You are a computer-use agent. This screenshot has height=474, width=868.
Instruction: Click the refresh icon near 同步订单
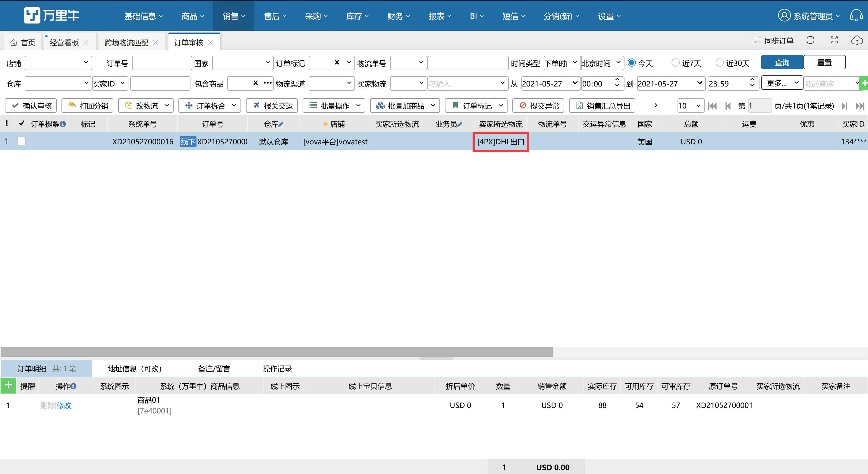(x=810, y=40)
